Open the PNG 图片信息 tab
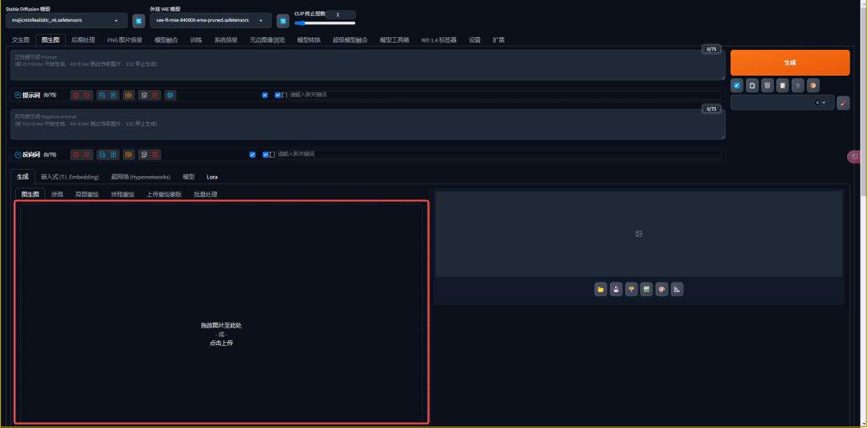The height and width of the screenshot is (428, 868). (x=125, y=40)
